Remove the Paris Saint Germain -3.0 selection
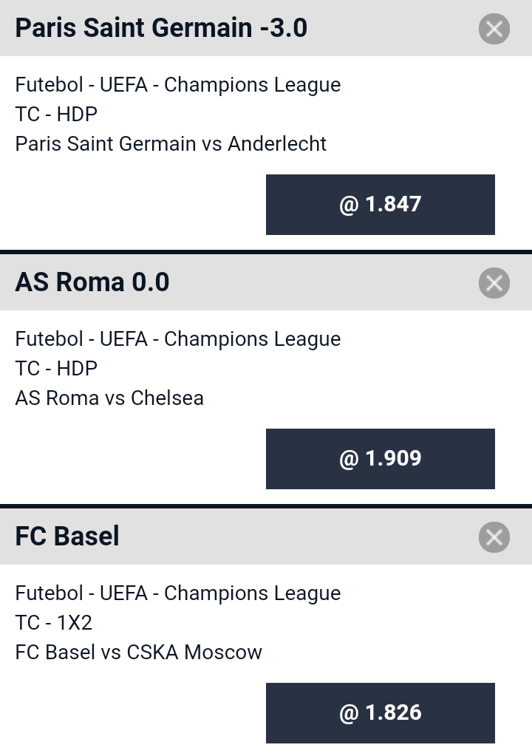Screen dimensions: 532x756 coord(494,29)
